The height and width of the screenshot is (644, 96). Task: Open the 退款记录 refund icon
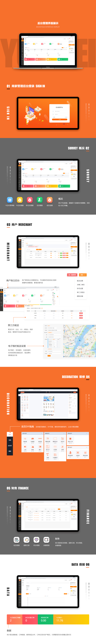[26, 540]
